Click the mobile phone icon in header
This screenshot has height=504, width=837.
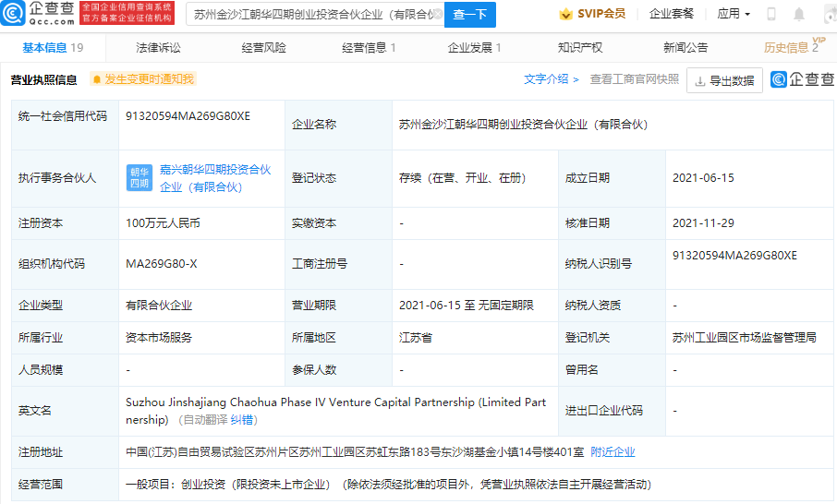[770, 15]
